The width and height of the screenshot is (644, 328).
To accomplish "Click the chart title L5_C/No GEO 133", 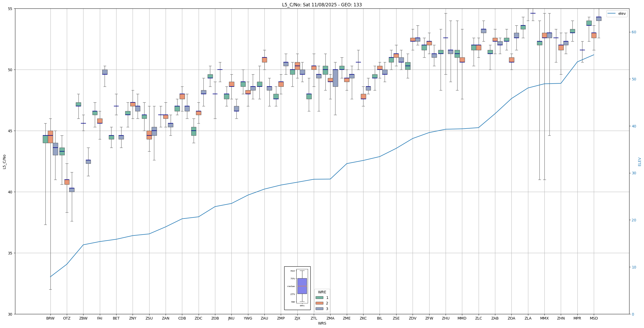I will 322,5.
